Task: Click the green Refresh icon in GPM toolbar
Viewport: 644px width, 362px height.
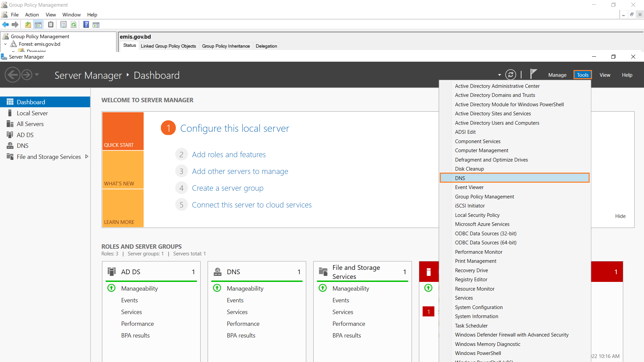Action: point(73,24)
